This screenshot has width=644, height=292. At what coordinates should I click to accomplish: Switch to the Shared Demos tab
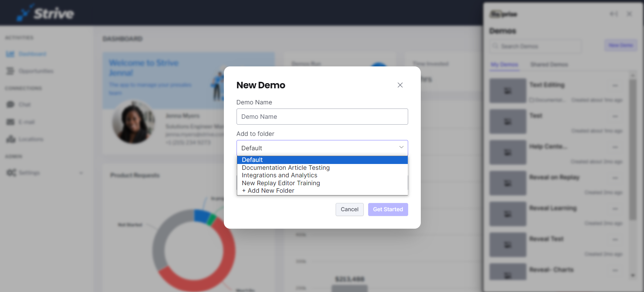(x=549, y=64)
